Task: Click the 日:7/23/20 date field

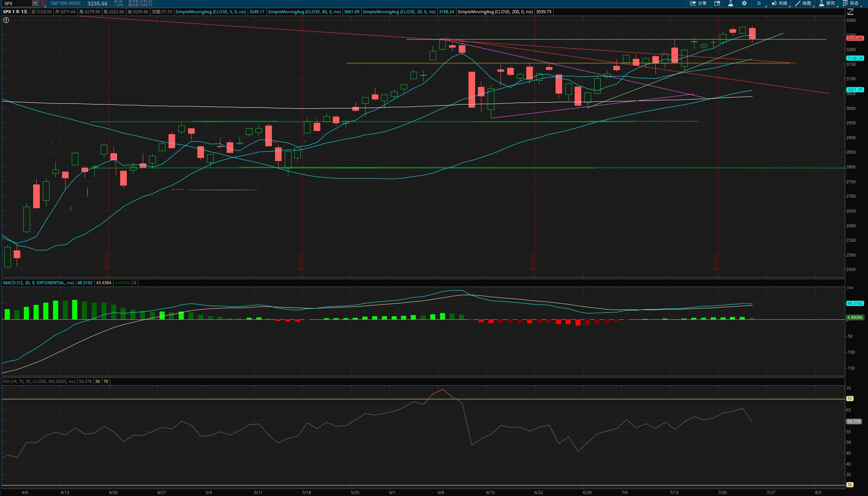Action: click(x=41, y=12)
